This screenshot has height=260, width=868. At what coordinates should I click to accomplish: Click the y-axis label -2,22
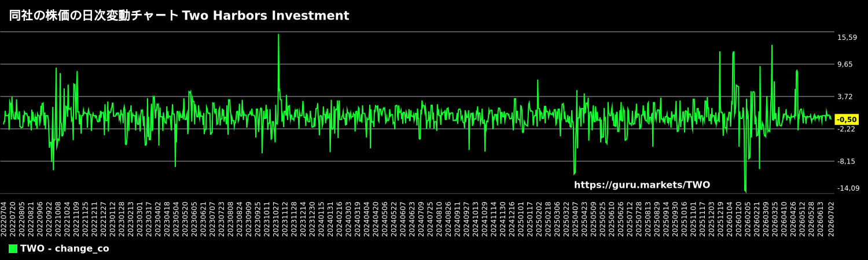(847, 129)
